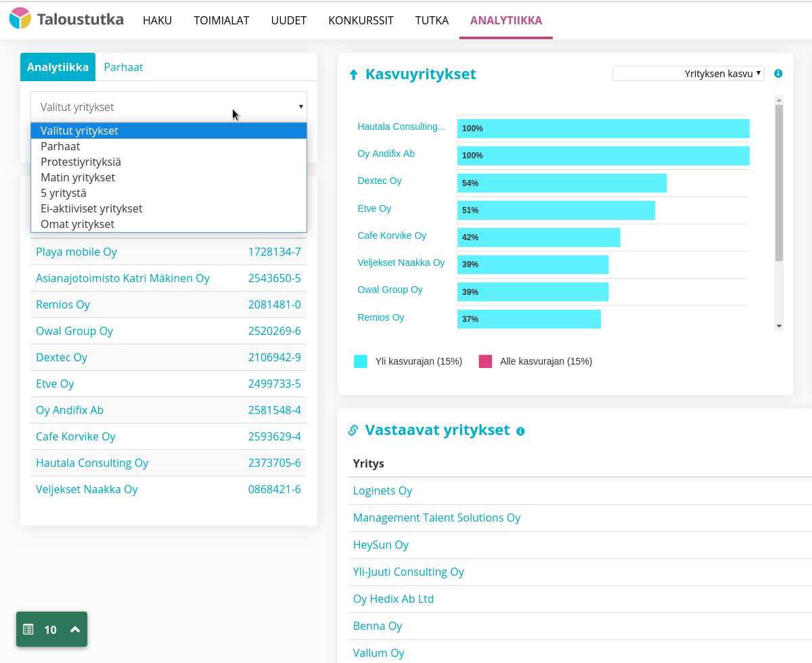This screenshot has width=812, height=663.
Task: Click the up arrow icon beside Kasvuyritykset
Action: tap(353, 74)
